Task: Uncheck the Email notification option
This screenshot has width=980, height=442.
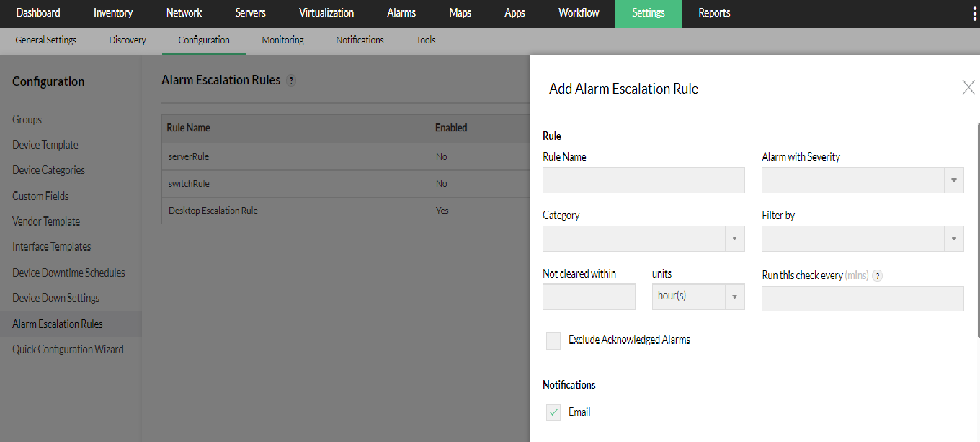Action: click(553, 412)
